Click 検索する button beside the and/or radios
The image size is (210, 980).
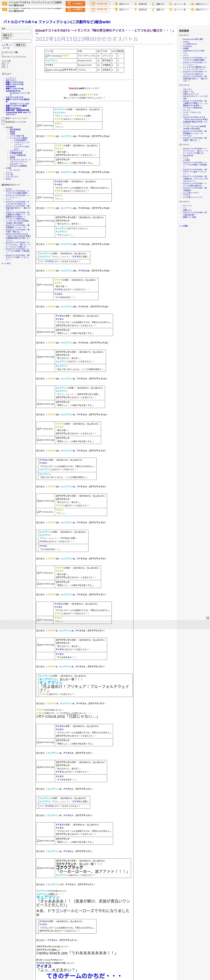21,45
